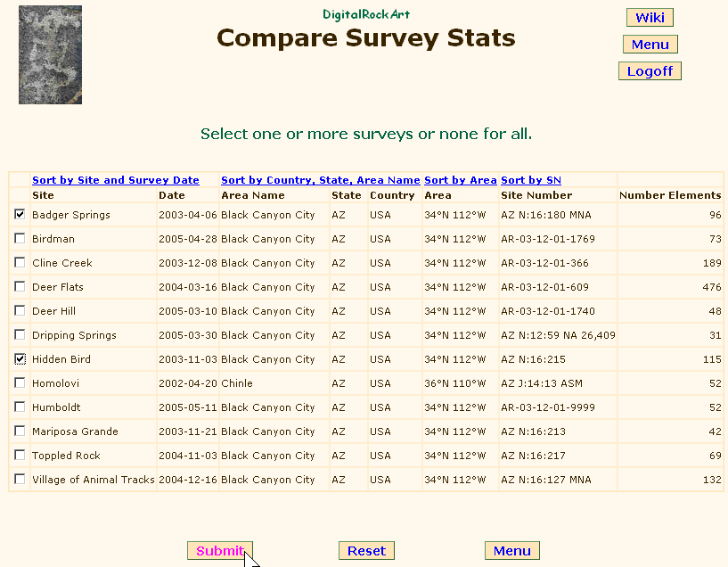Screen dimensions: 728x567
Task: Select the Mariposa Grande checkbox
Action: pos(20,431)
